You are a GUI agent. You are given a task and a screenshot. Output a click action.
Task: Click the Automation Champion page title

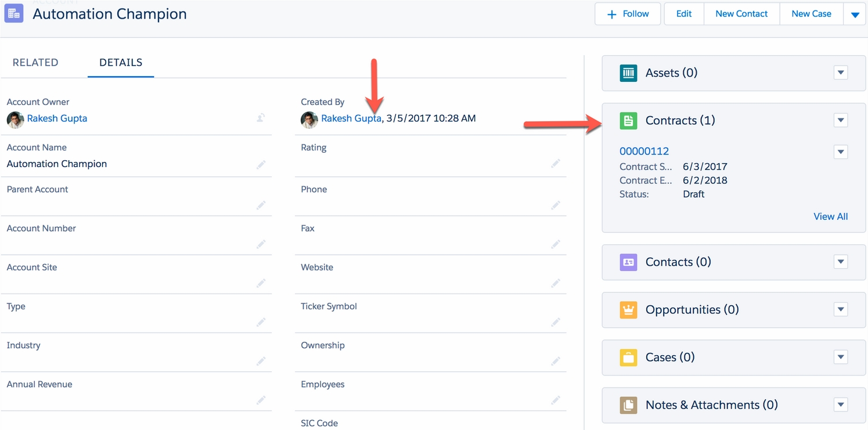click(x=110, y=15)
